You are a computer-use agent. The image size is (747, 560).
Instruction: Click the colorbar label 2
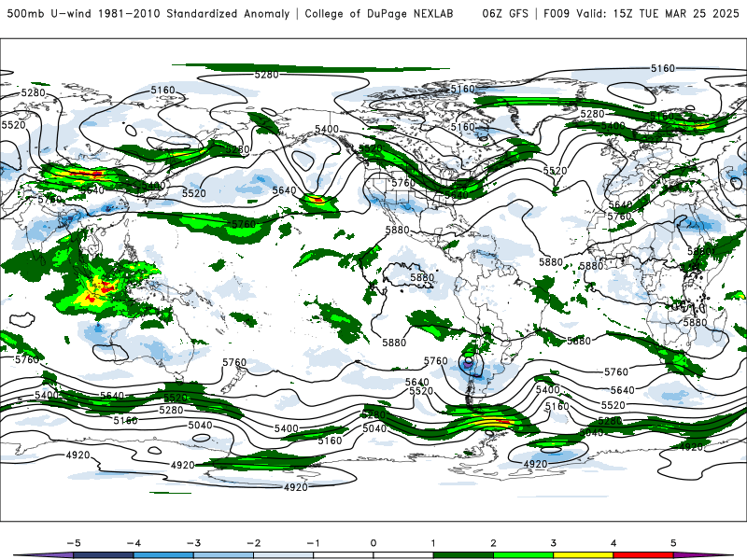[493, 543]
